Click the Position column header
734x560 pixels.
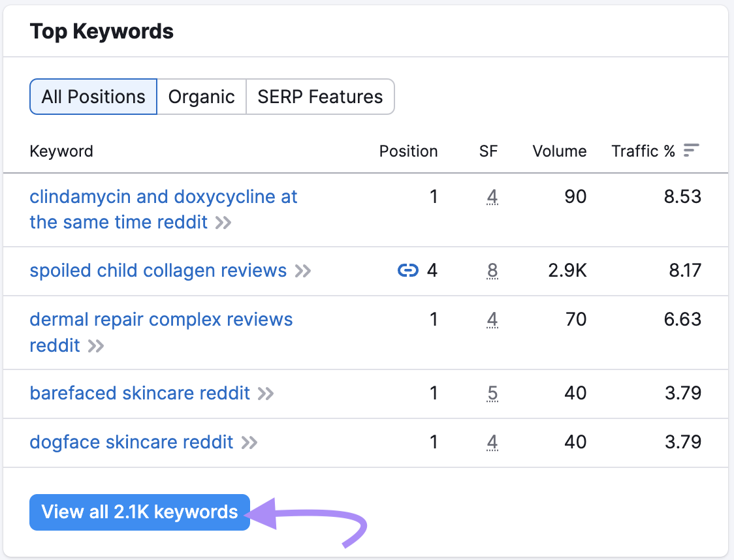pyautogui.click(x=408, y=151)
